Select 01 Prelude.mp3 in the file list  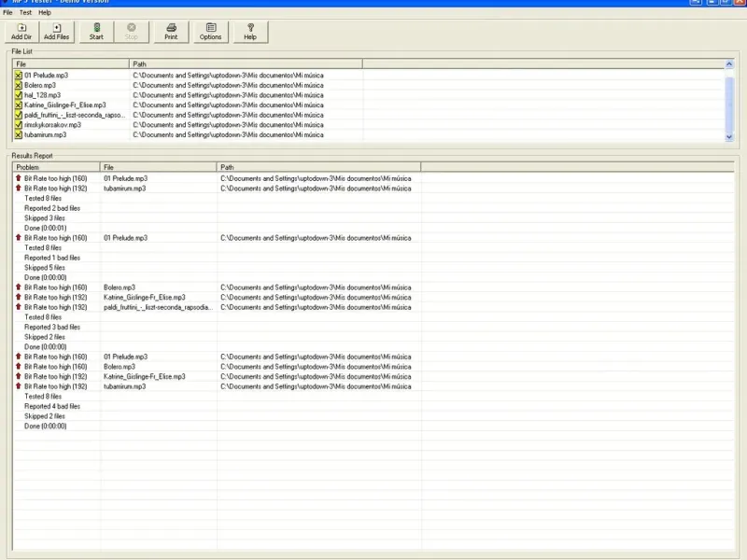(46, 76)
